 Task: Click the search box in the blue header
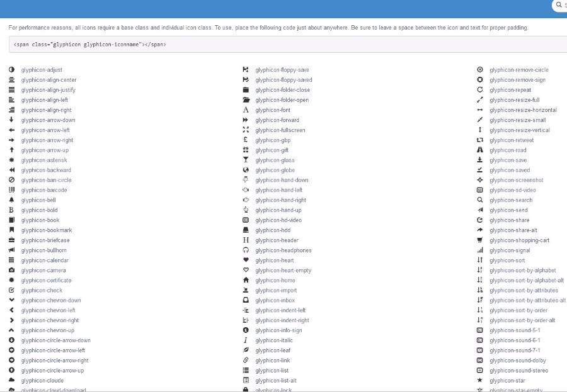coord(560,6)
